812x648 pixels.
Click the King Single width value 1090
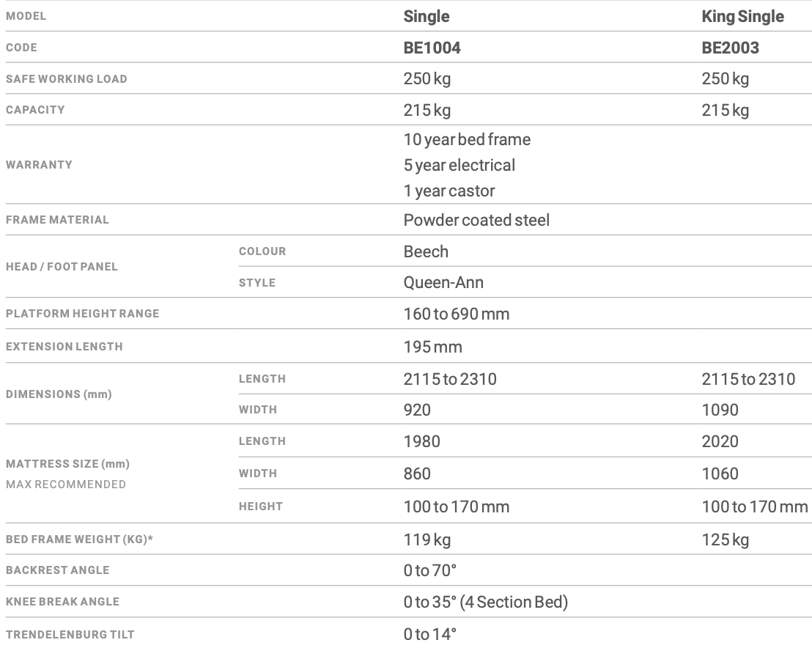[720, 410]
